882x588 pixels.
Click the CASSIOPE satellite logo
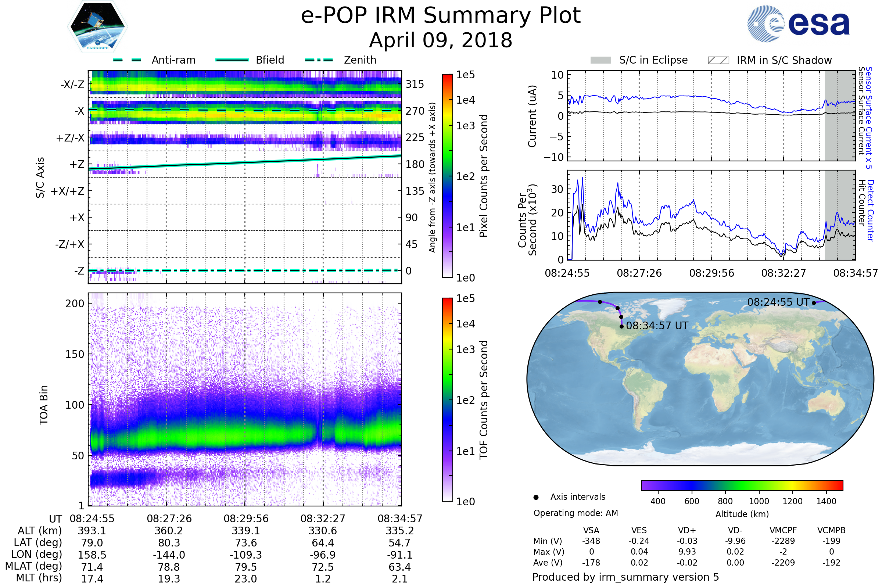point(97,27)
